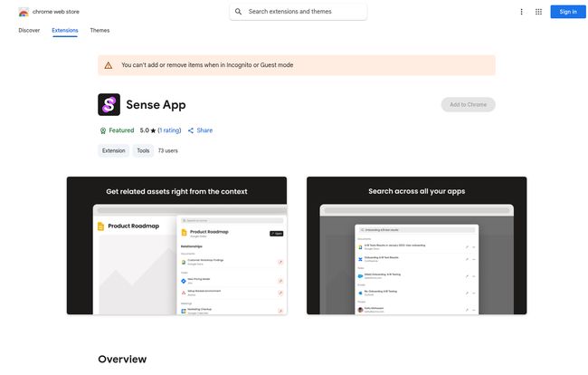The image size is (588, 375).
Task: Select the Extensions tab
Action: click(x=65, y=31)
